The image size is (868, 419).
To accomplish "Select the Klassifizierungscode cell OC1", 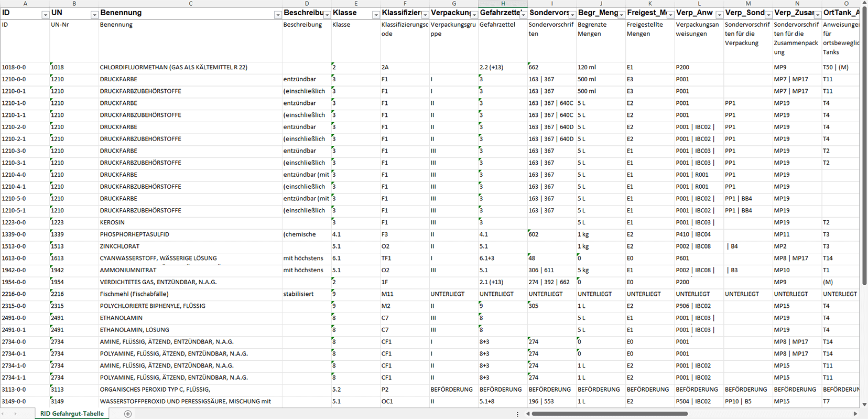I will pyautogui.click(x=405, y=401).
